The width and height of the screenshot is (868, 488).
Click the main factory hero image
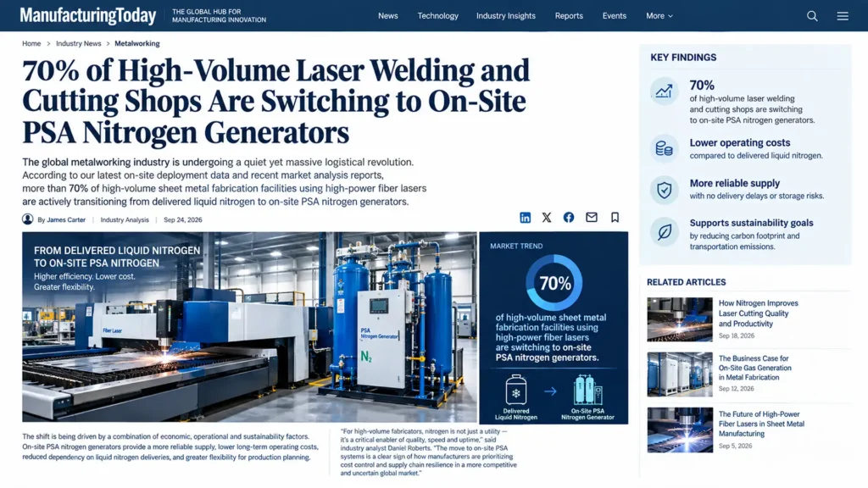pos(250,327)
